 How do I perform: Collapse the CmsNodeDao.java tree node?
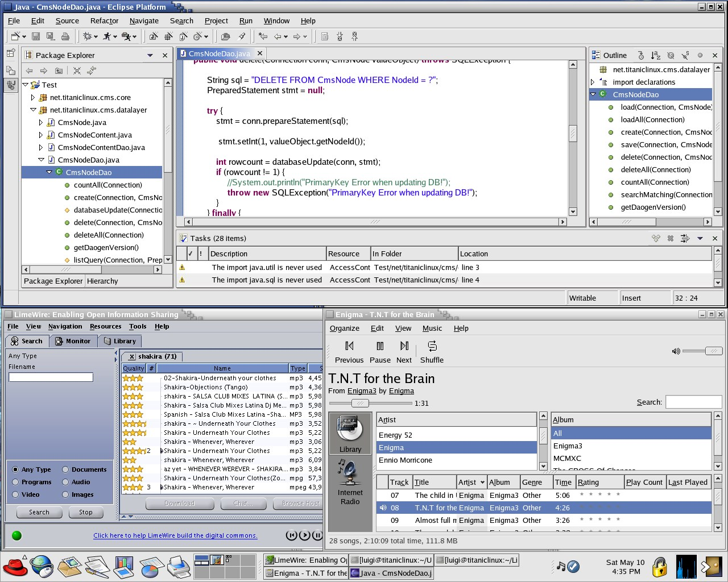[41, 160]
